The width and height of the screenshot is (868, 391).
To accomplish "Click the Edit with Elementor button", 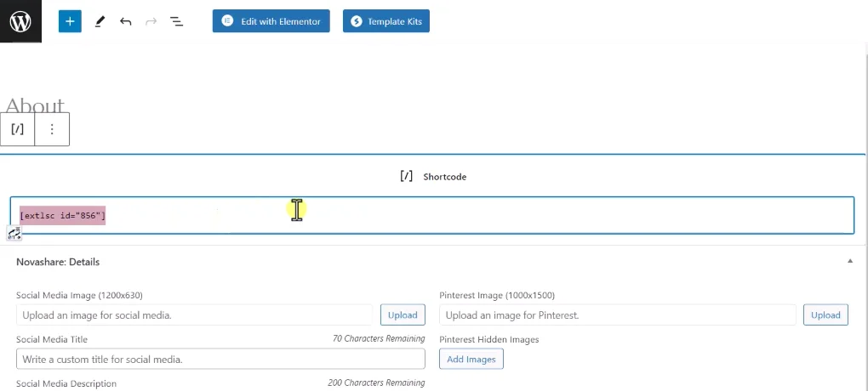I will coord(271,21).
